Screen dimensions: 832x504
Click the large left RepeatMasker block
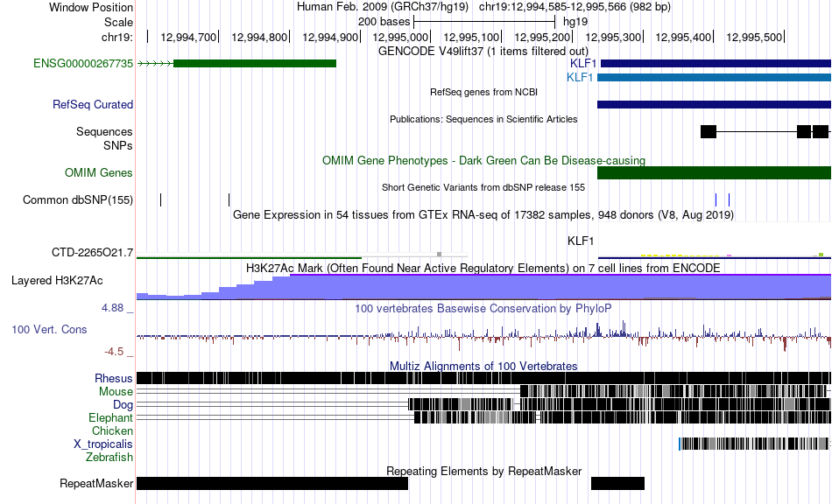tap(272, 483)
